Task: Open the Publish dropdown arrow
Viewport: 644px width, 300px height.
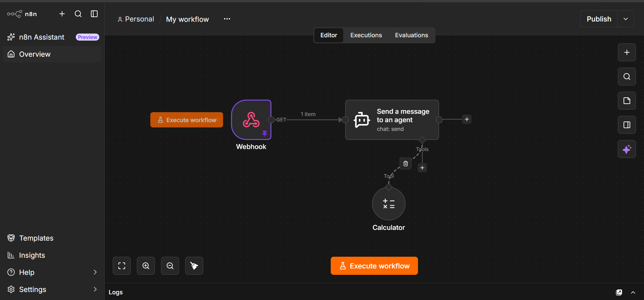Action: (x=626, y=19)
